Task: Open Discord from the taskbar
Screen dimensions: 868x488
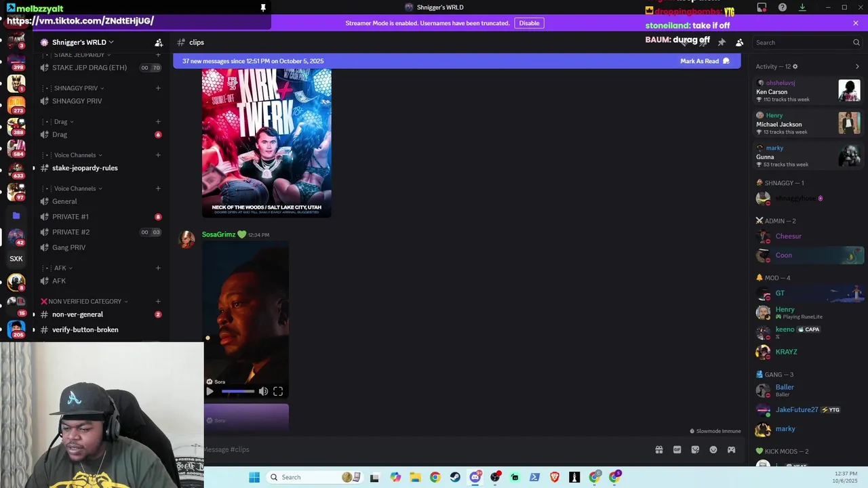Action: click(x=475, y=477)
